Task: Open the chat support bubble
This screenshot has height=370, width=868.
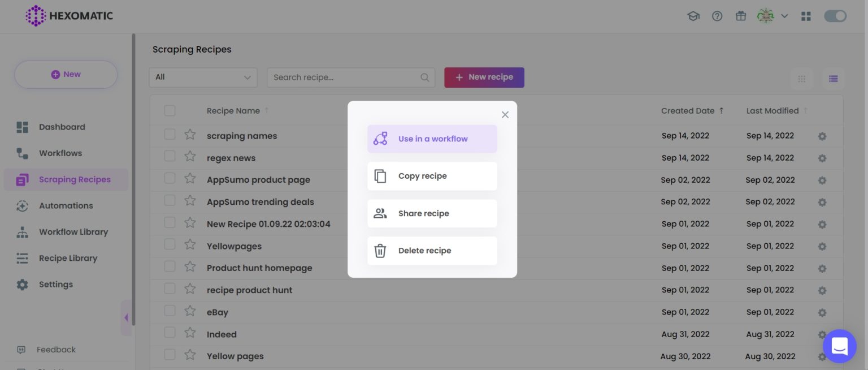Action: (x=839, y=346)
